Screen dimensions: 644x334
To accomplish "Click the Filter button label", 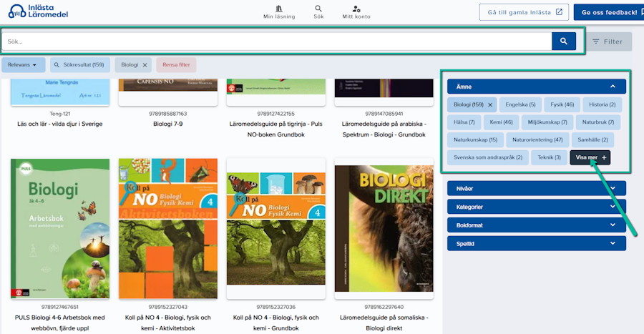I will pos(613,41).
